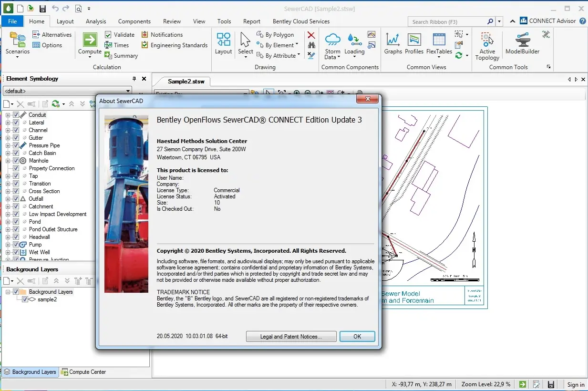This screenshot has width=588, height=391.
Task: Open the File menu
Action: (12, 21)
